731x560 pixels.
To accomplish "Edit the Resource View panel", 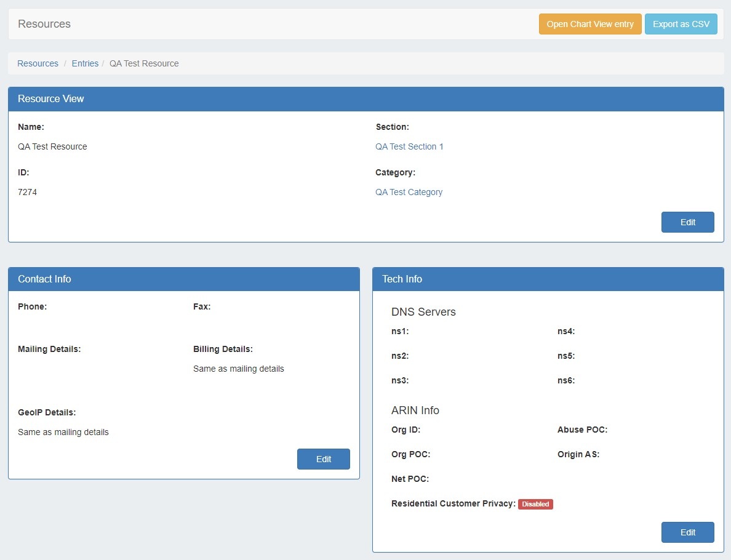I will coord(687,222).
